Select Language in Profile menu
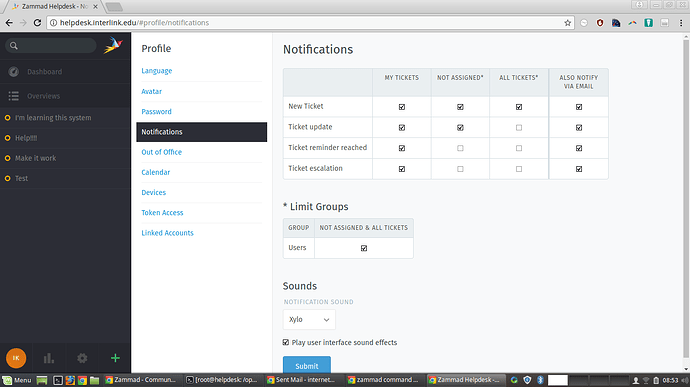This screenshot has width=690, height=387. pos(157,71)
